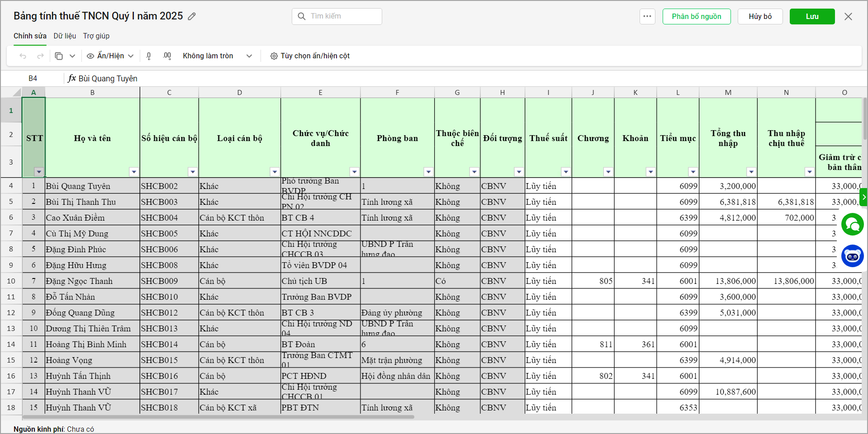Decrease decimal places with the .0 icon
Image resolution: width=868 pixels, height=434 pixels.
click(149, 56)
